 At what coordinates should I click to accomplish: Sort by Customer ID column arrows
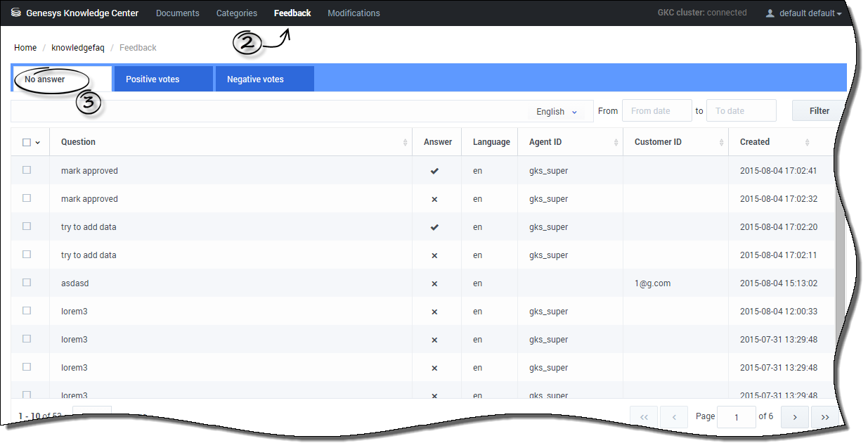(721, 143)
